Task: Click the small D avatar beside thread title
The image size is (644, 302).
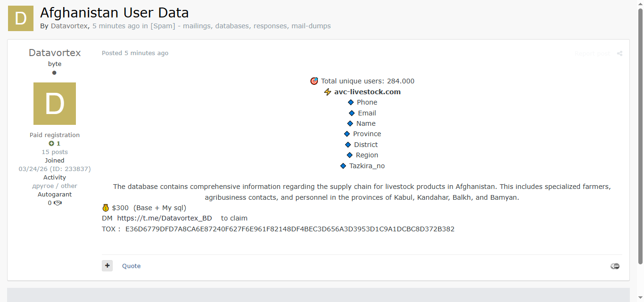Action: (21, 18)
